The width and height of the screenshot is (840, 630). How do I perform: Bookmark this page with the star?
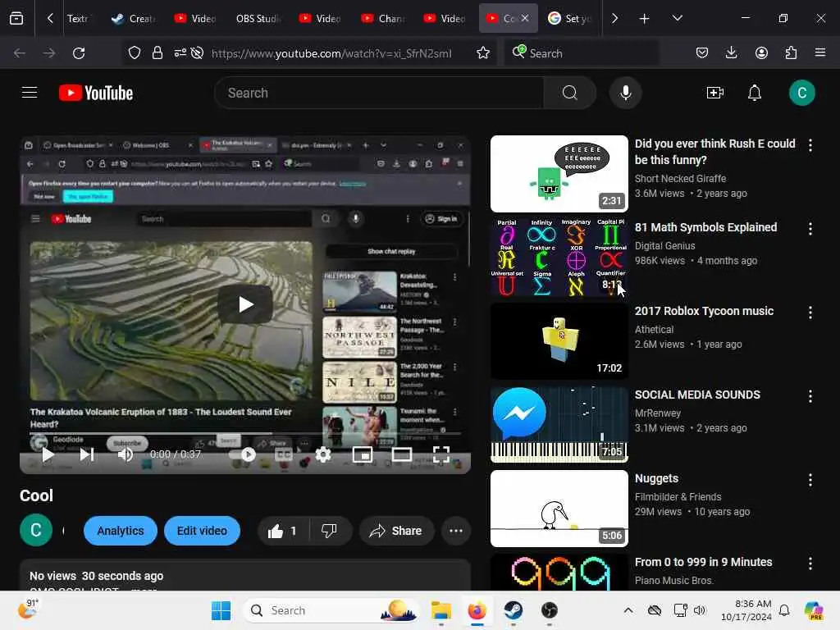482,53
